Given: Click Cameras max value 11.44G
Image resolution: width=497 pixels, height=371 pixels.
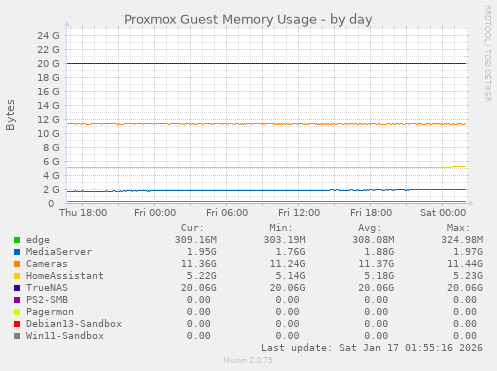Looking at the screenshot, I should click(465, 264).
